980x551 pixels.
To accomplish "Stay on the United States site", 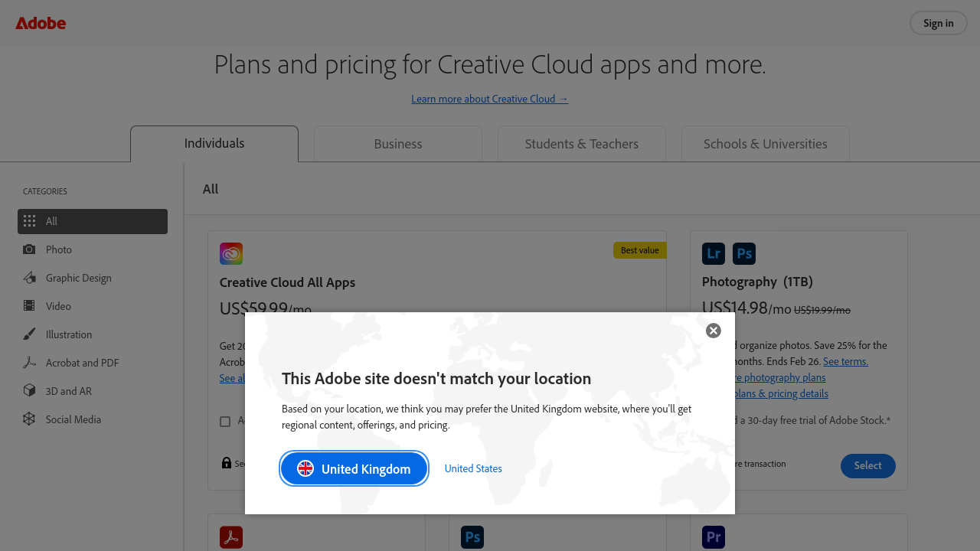I will [473, 468].
